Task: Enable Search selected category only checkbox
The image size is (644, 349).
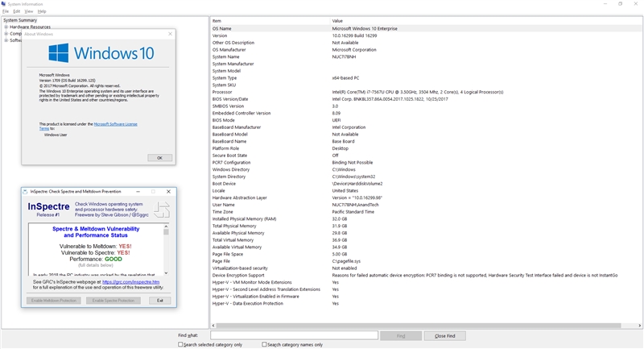Action: click(x=180, y=344)
